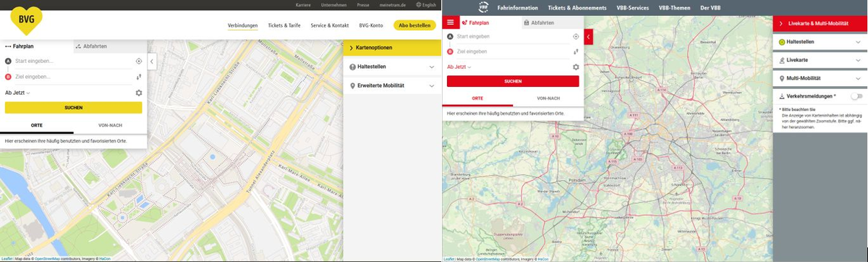
Task: Click red SUCHEN button on VBB
Action: (513, 81)
